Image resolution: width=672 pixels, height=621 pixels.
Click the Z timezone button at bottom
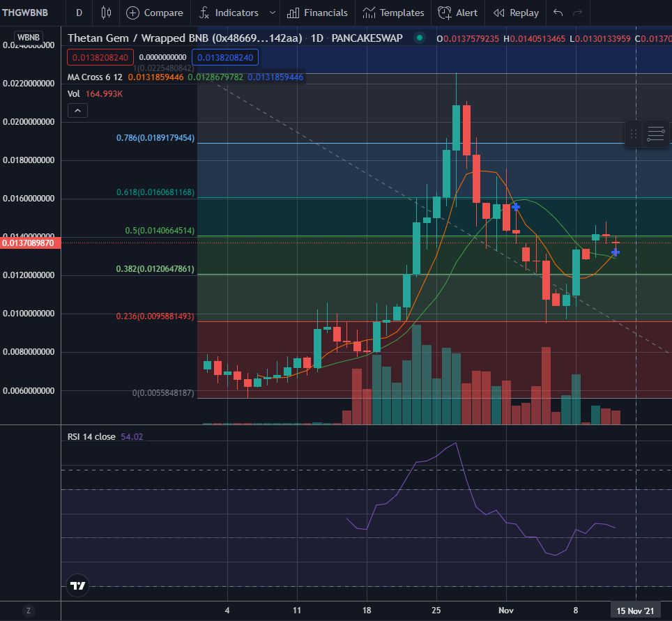(29, 611)
